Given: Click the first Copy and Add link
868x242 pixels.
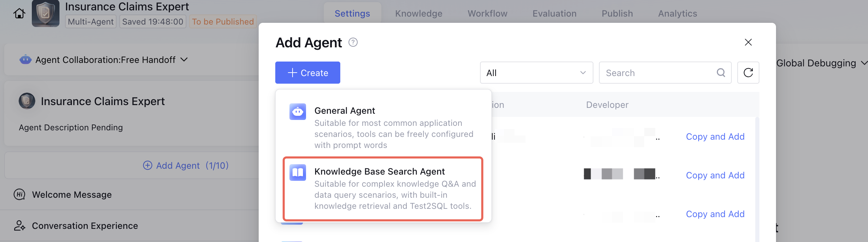Looking at the screenshot, I should 715,137.
